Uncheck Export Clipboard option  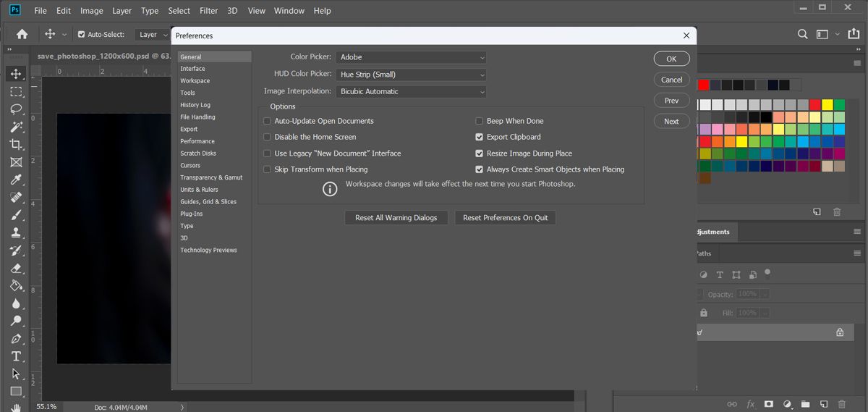point(479,137)
